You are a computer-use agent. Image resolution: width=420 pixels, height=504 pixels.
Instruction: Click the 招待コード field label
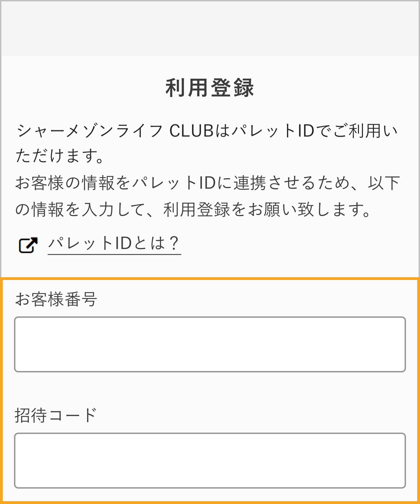(56, 415)
